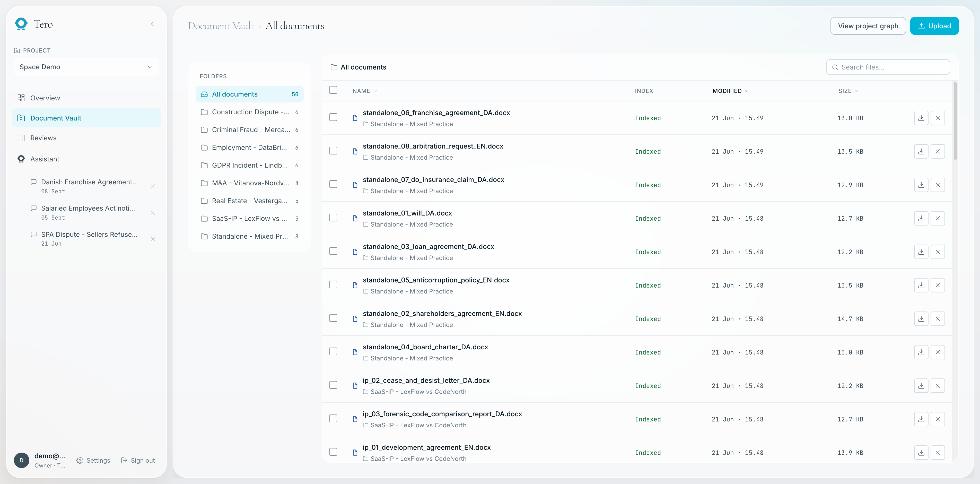The height and width of the screenshot is (484, 980).
Task: Download standalone_02_shareholders_agreement_EN.docx
Action: pyautogui.click(x=921, y=319)
